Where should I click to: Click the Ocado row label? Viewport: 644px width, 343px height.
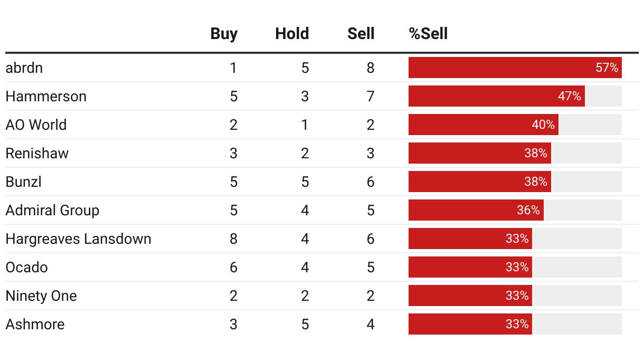point(27,267)
